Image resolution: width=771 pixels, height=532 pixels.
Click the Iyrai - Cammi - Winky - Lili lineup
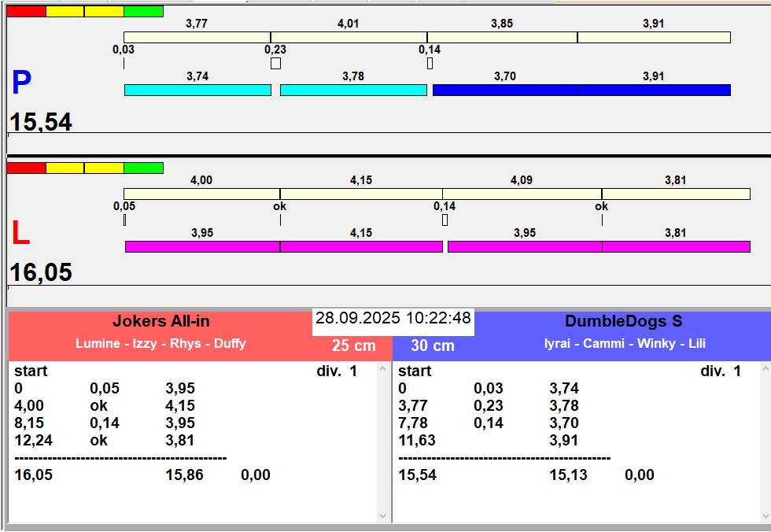625,343
